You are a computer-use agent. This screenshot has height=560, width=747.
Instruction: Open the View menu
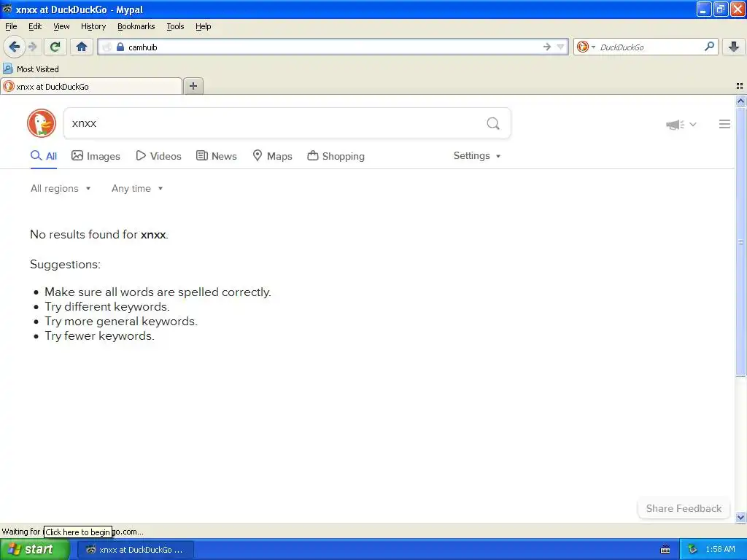coord(61,26)
